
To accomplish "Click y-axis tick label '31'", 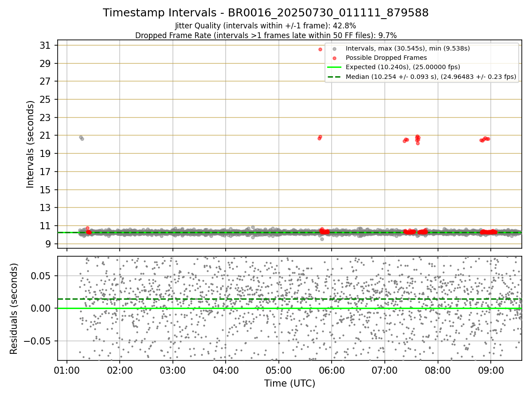I will pyautogui.click(x=45, y=46).
